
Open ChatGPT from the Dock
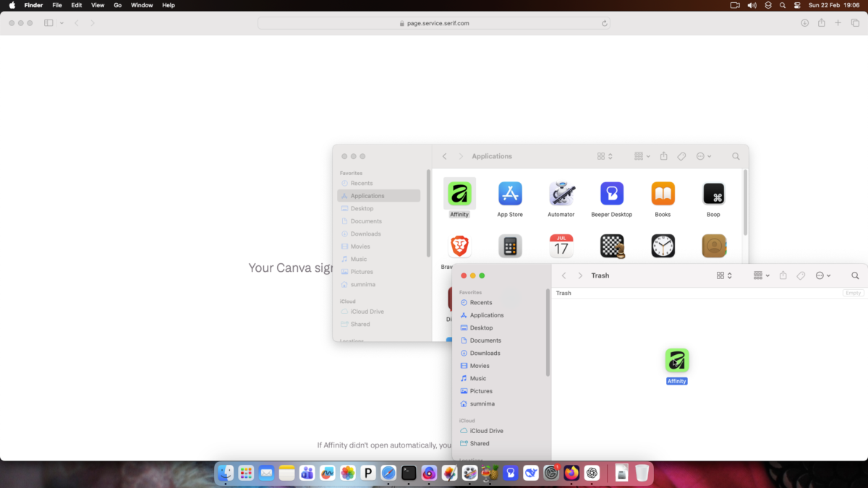[592, 474]
